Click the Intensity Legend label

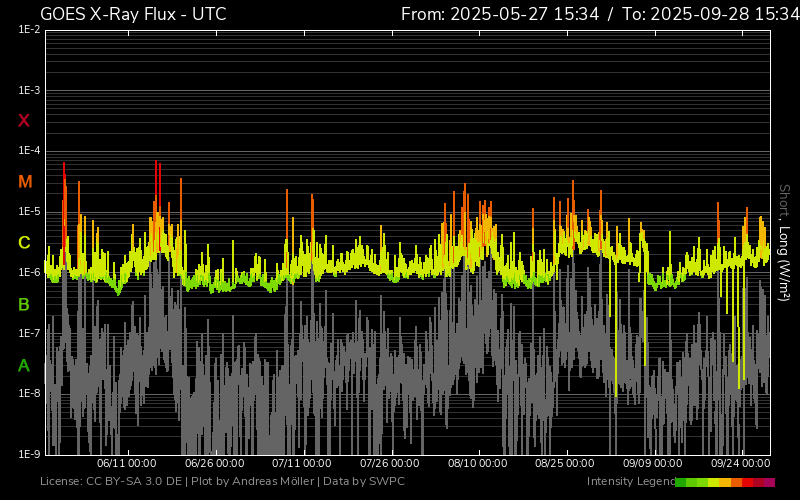point(630,482)
